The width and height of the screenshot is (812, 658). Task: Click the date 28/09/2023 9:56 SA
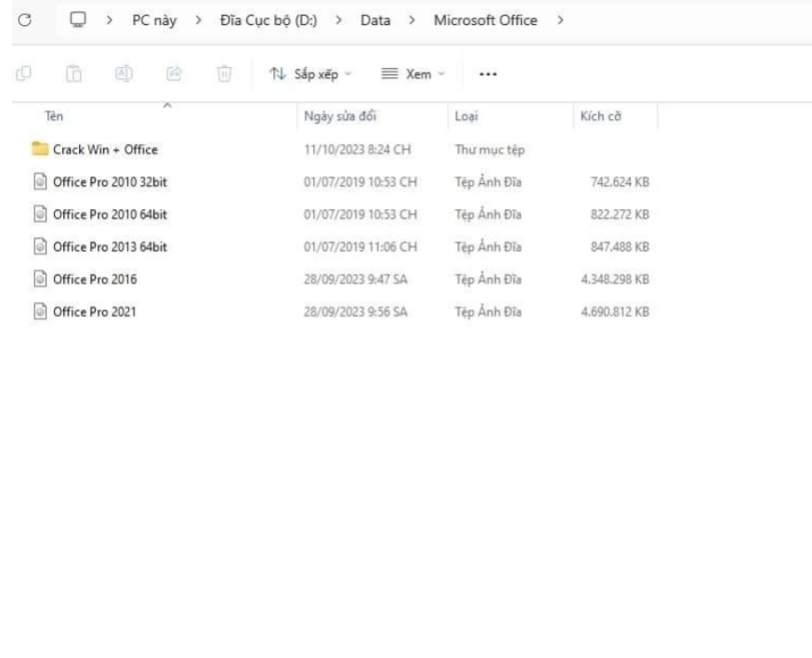pos(356,311)
